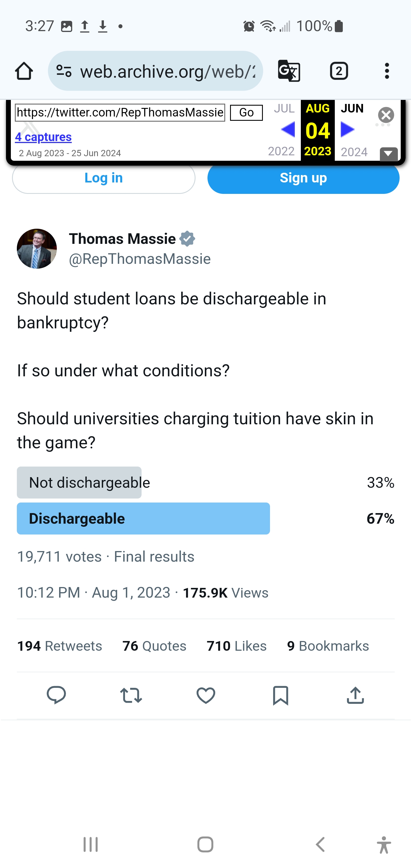This screenshot has height=868, width=411.
Task: Tap the retweet arrows icon
Action: point(131,695)
